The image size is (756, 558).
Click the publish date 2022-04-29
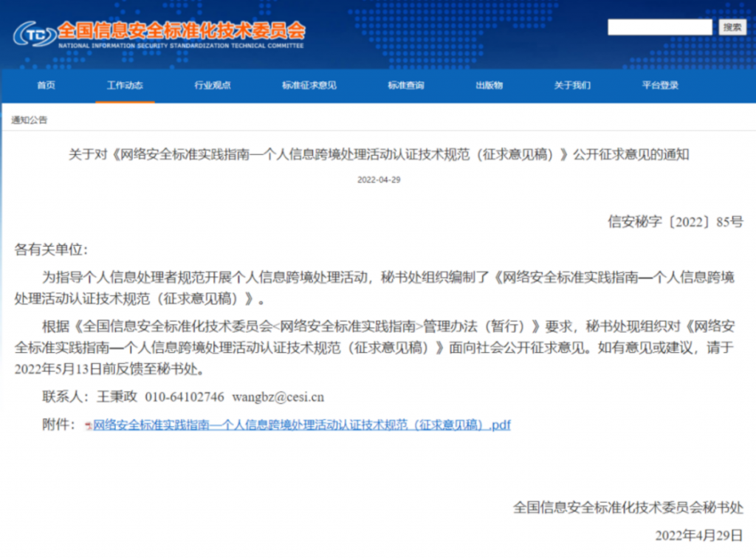pos(379,180)
